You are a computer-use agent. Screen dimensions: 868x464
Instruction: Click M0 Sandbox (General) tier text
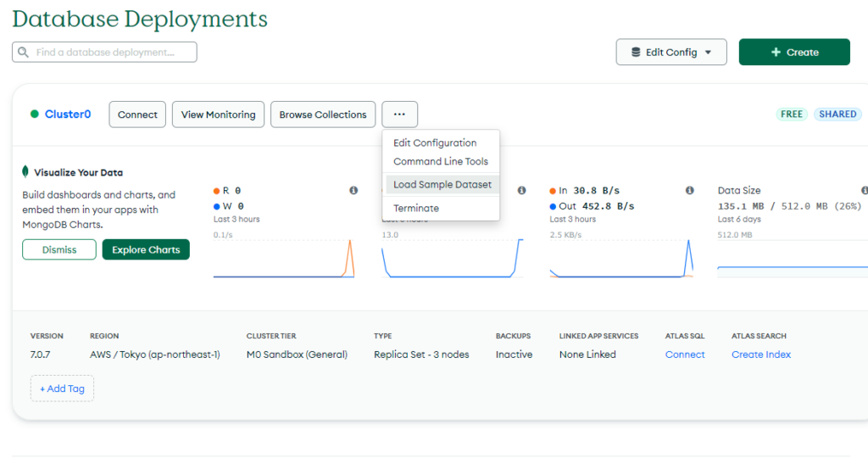(x=298, y=355)
